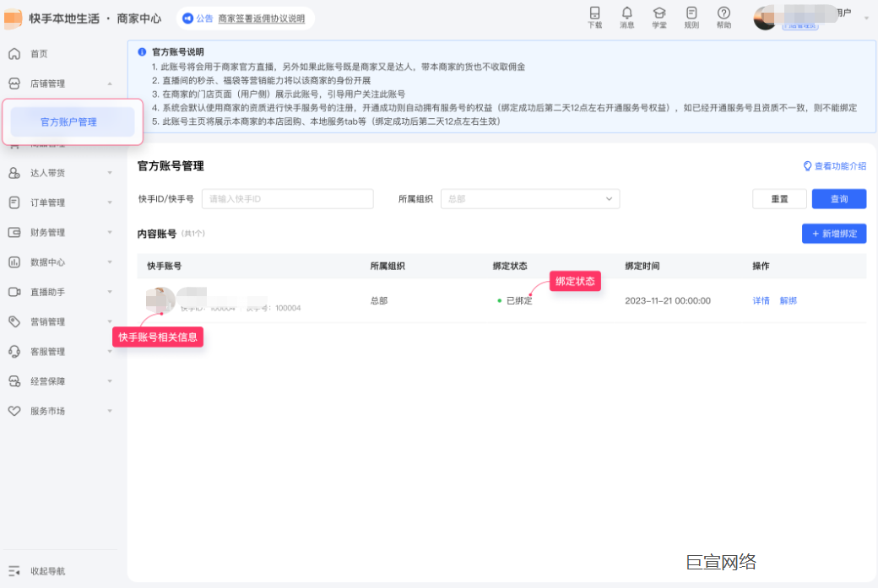Check notifications via the 消息 bell icon
Viewport: 878px width, 588px height.
pyautogui.click(x=628, y=17)
